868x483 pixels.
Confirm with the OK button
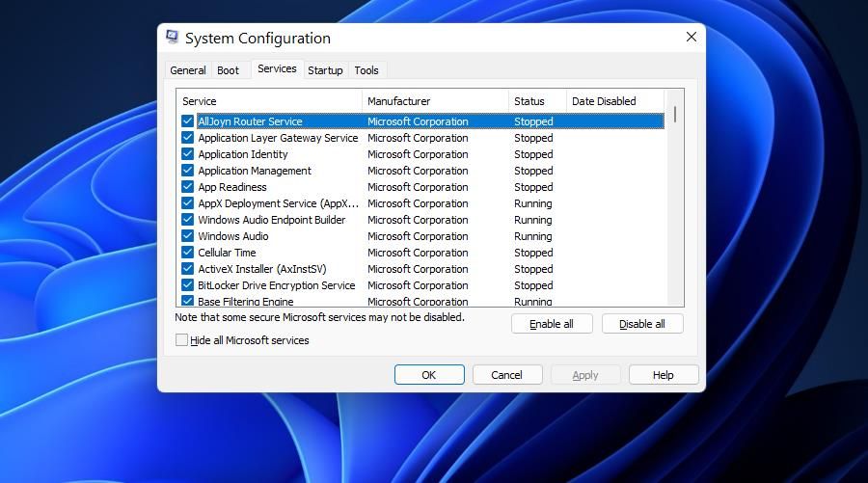coord(429,375)
